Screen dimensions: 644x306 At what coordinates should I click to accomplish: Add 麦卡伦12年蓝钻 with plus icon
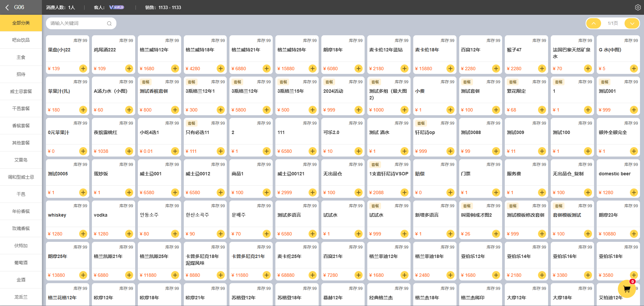point(405,69)
